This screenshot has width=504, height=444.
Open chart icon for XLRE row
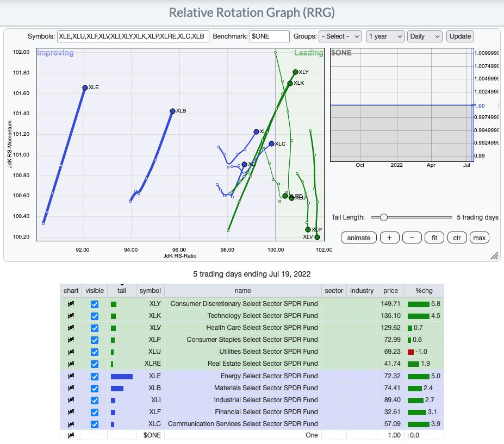tap(71, 364)
